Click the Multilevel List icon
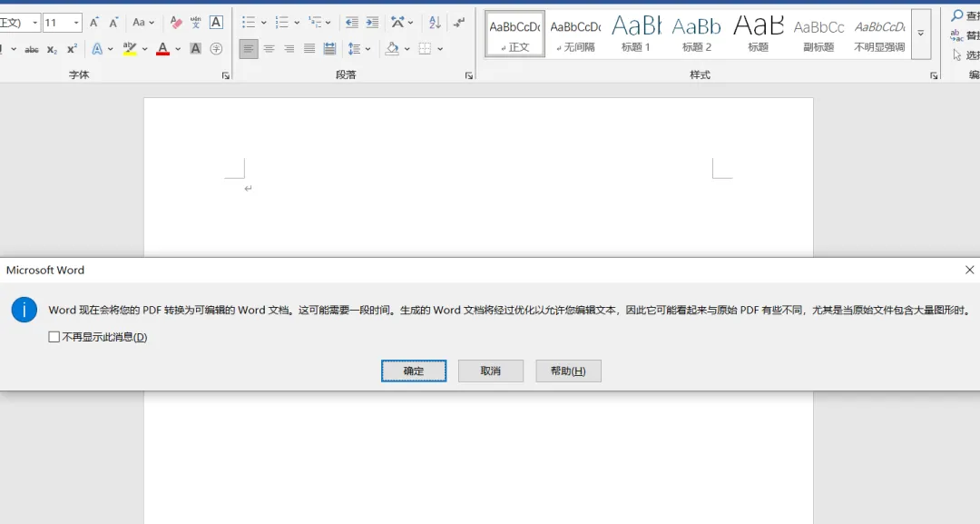980x524 pixels. [x=315, y=23]
